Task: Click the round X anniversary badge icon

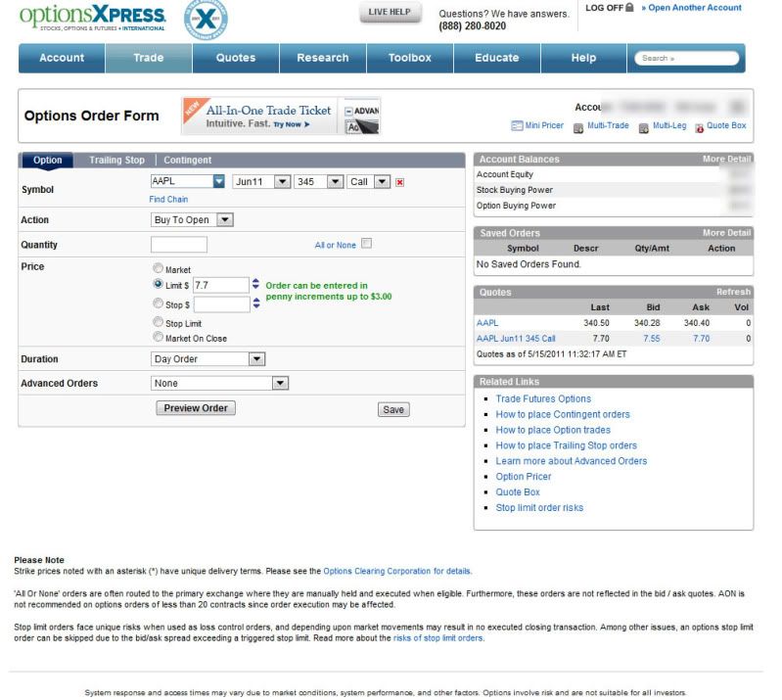Action: [x=206, y=20]
